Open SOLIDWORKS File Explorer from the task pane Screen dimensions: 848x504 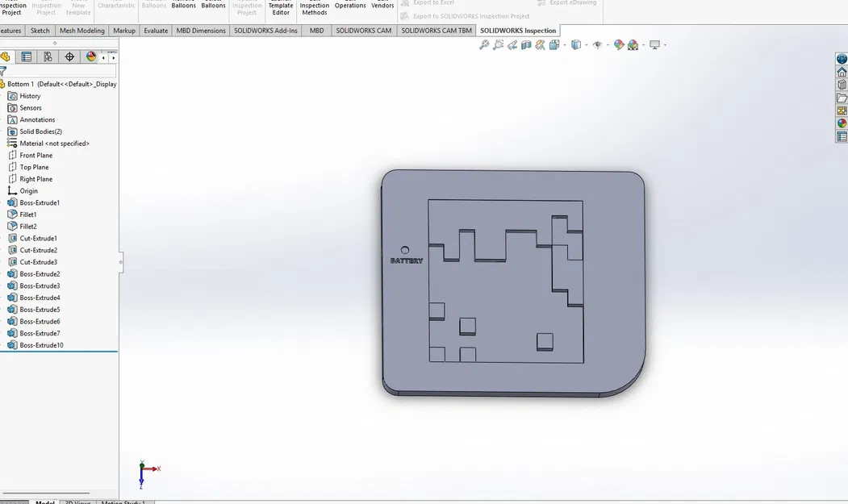click(x=842, y=97)
